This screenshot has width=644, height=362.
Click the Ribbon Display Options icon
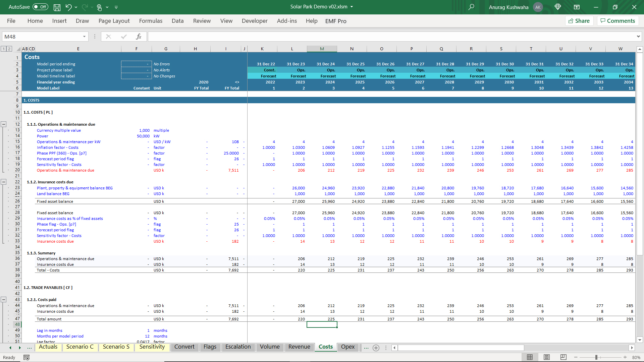pos(577,7)
